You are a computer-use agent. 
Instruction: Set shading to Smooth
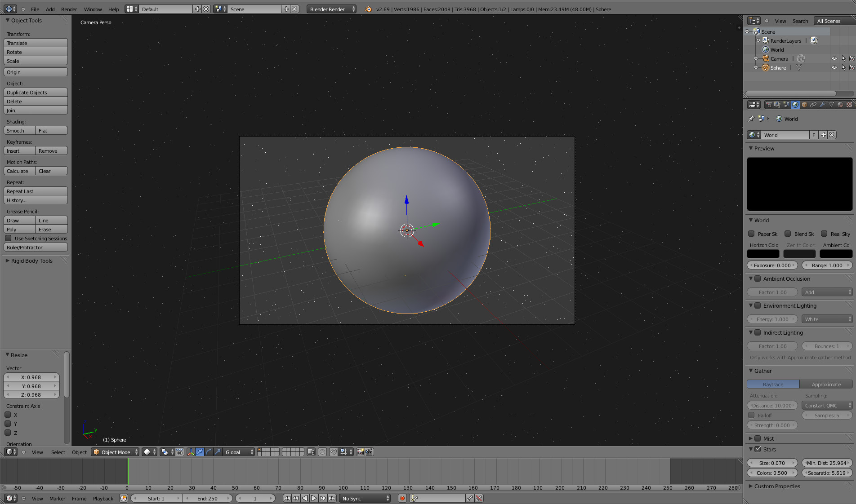pos(19,130)
